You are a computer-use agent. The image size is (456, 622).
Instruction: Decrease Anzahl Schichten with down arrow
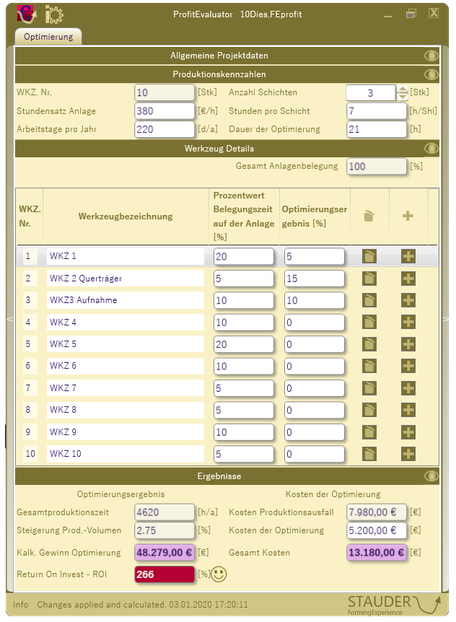coord(402,96)
